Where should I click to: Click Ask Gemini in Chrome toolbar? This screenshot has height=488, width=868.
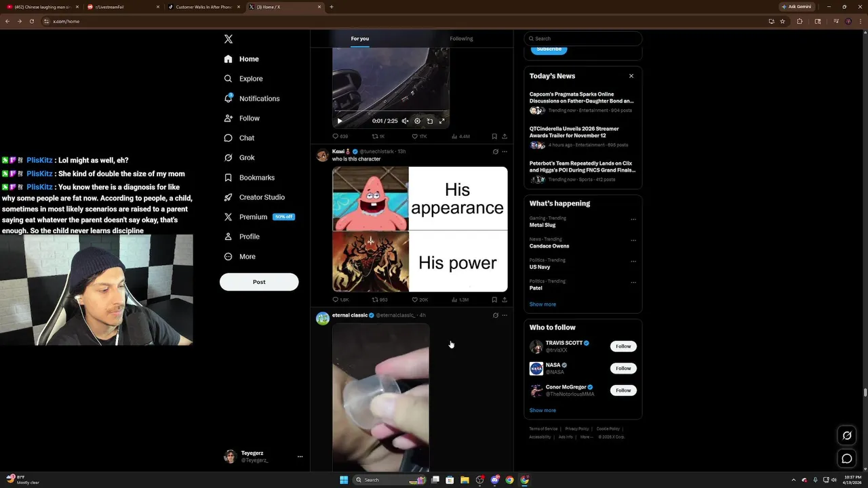[797, 7]
